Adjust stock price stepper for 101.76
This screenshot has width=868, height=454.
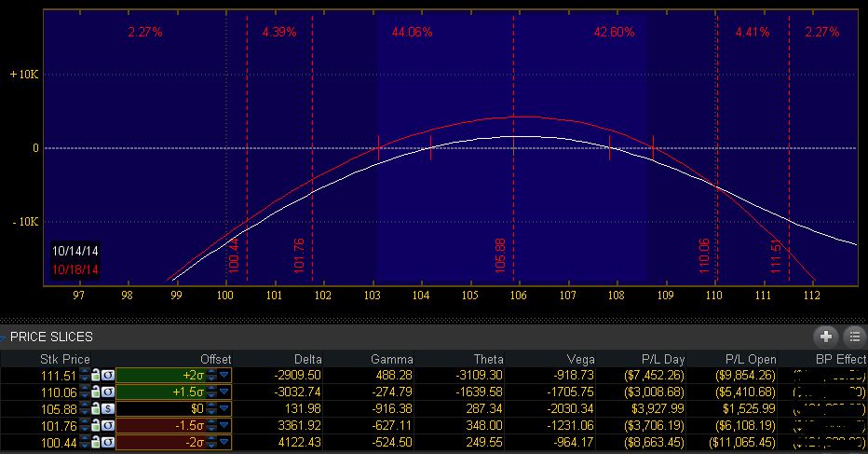84,425
